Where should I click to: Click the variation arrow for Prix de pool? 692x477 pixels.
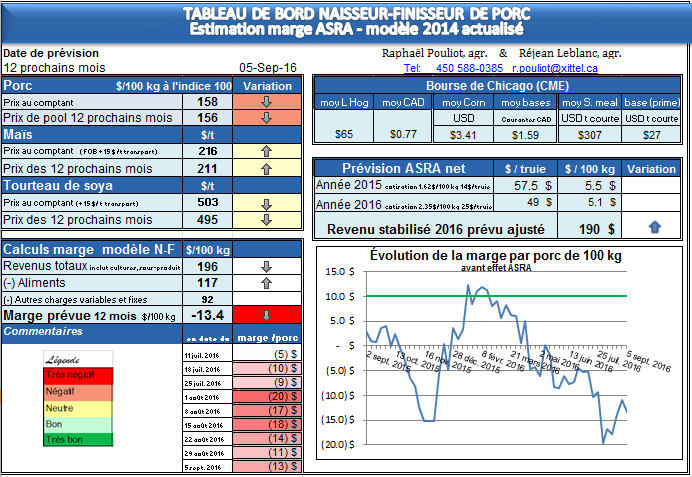click(x=266, y=117)
